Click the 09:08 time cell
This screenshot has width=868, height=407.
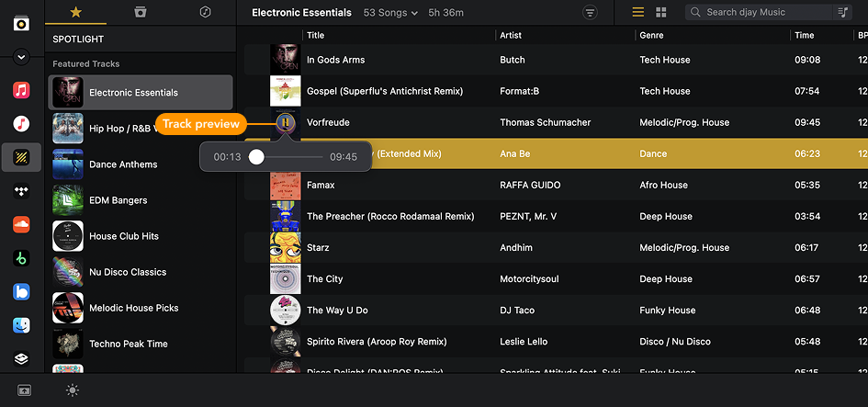(807, 60)
